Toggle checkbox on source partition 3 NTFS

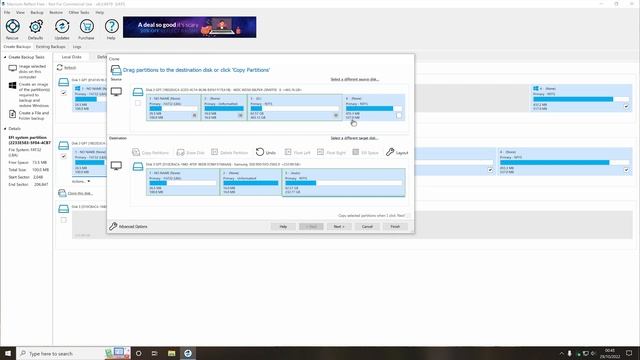pyautogui.click(x=336, y=116)
